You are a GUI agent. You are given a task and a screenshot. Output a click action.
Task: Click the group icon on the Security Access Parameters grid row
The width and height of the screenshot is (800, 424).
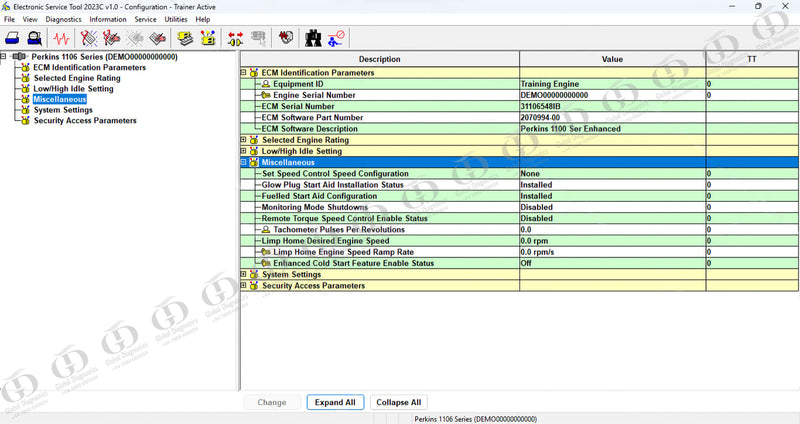tap(254, 286)
